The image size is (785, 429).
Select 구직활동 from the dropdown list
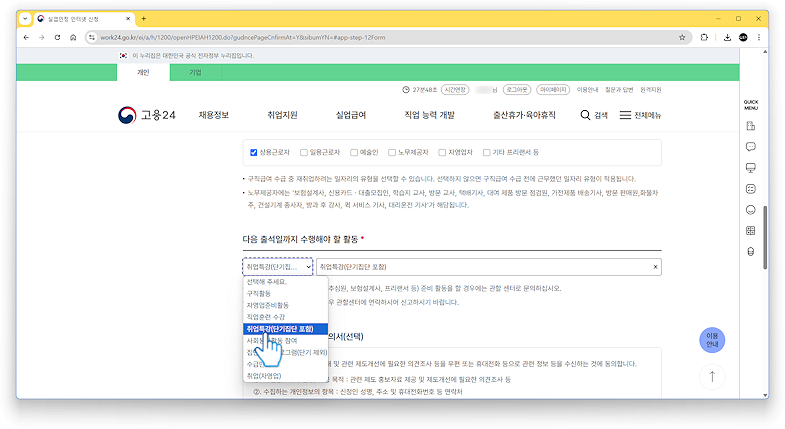click(x=285, y=293)
